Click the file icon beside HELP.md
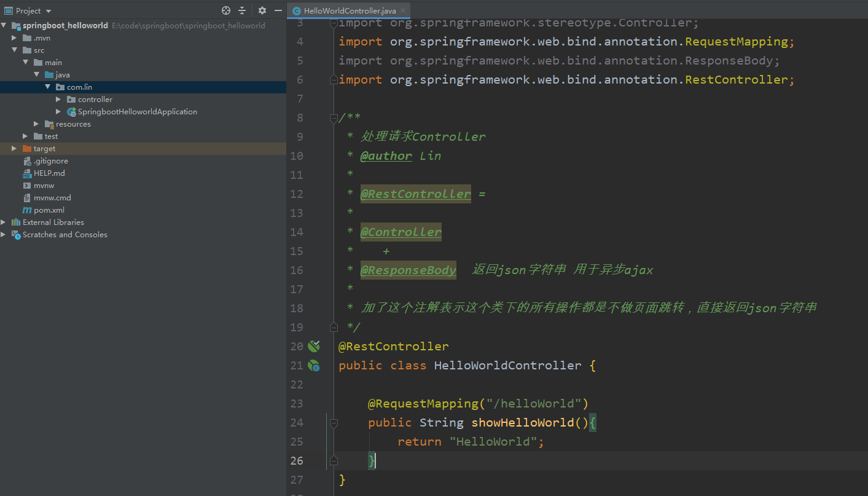868x496 pixels. click(27, 173)
